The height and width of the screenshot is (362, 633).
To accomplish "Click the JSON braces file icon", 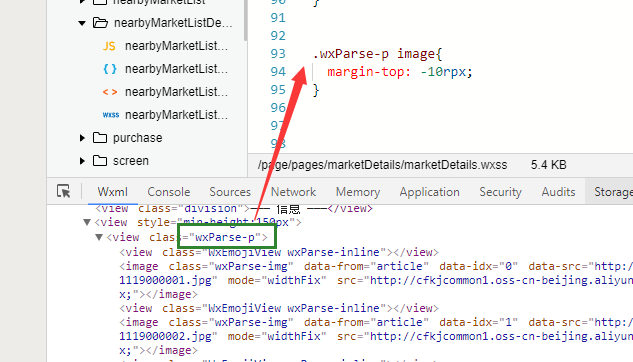I will point(110,69).
